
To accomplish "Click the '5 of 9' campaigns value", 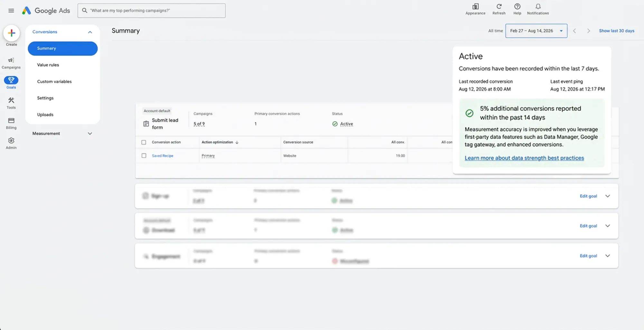I will [x=199, y=124].
